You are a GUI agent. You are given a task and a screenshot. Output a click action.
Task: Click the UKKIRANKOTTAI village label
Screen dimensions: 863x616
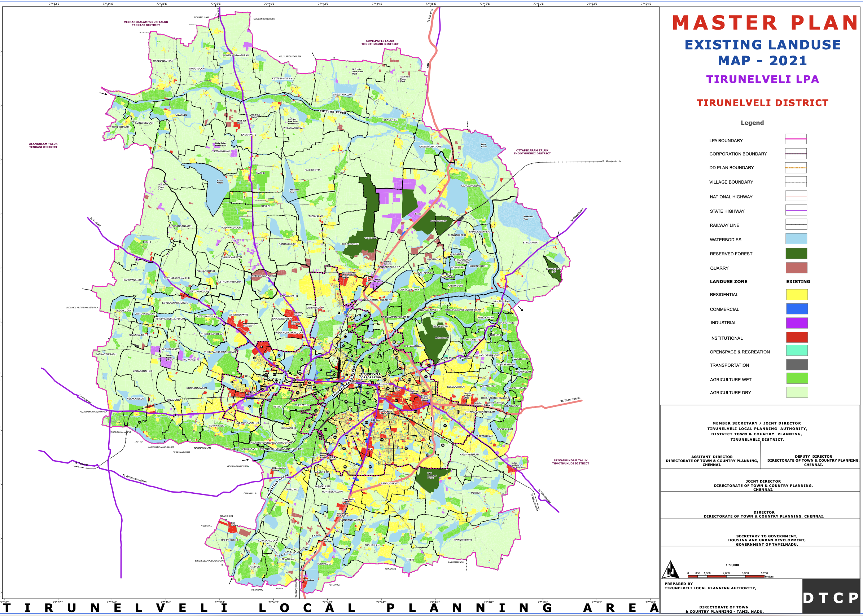[x=163, y=61]
